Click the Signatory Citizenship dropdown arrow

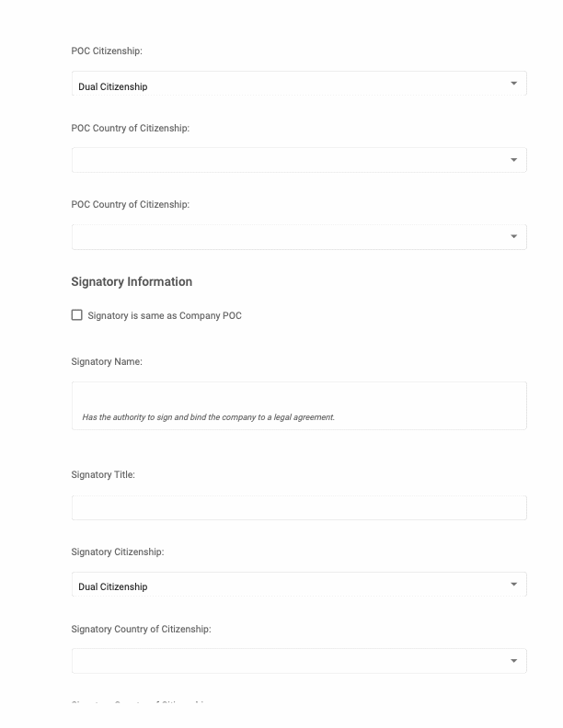click(513, 585)
